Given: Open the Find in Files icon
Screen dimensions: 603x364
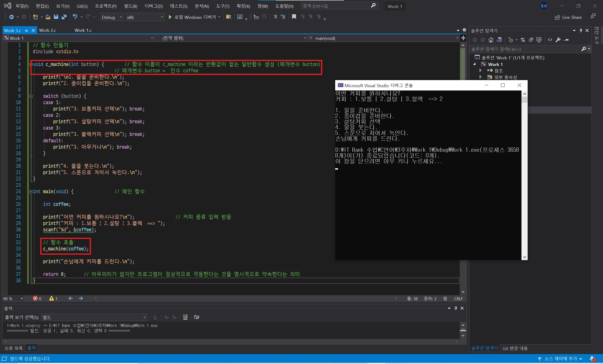Looking at the screenshot, I should [228, 17].
